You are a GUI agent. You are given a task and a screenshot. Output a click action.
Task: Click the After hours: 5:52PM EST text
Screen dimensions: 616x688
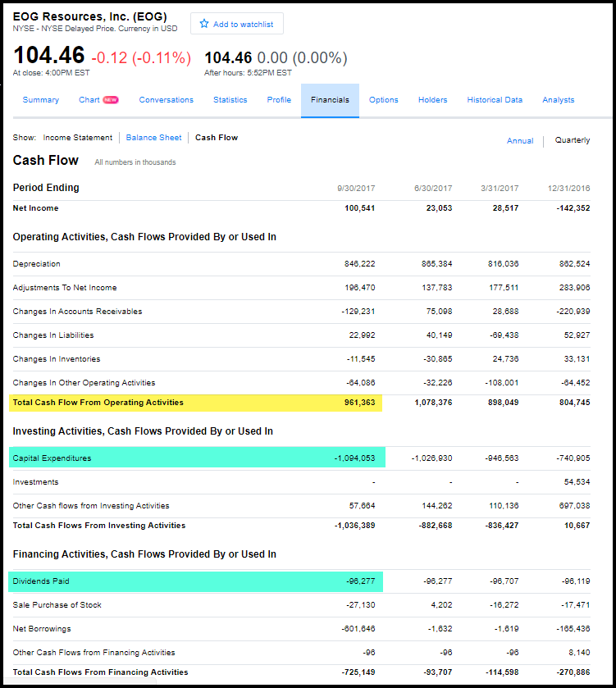point(248,73)
